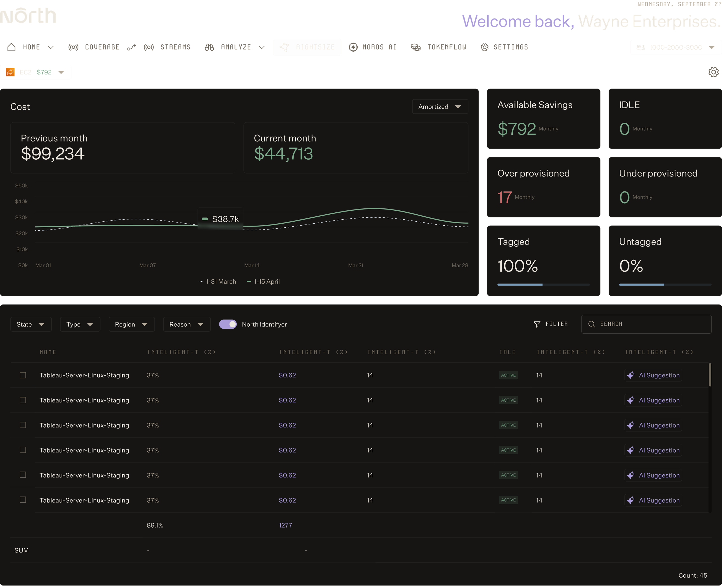Click the orange EC2 service icon

coord(10,72)
